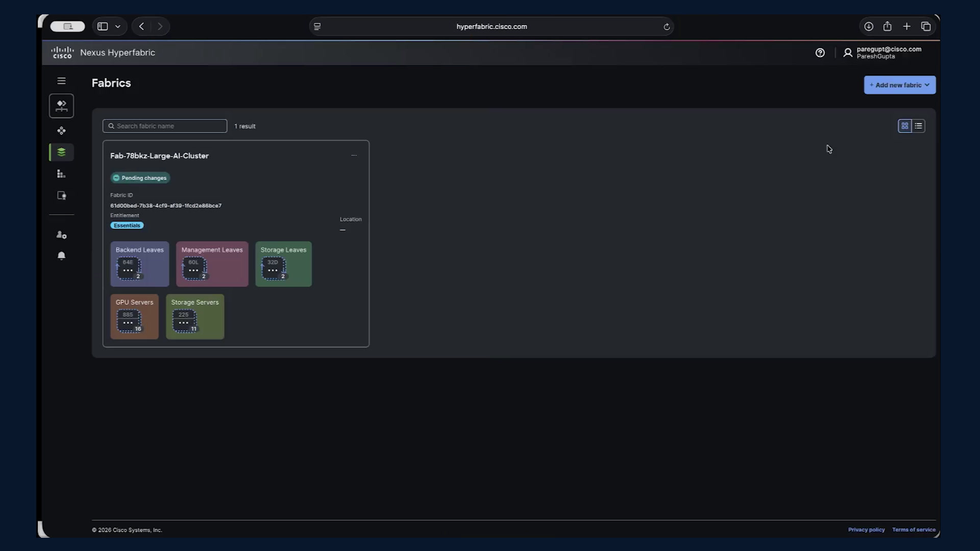Click the Cisco logo

pos(62,53)
